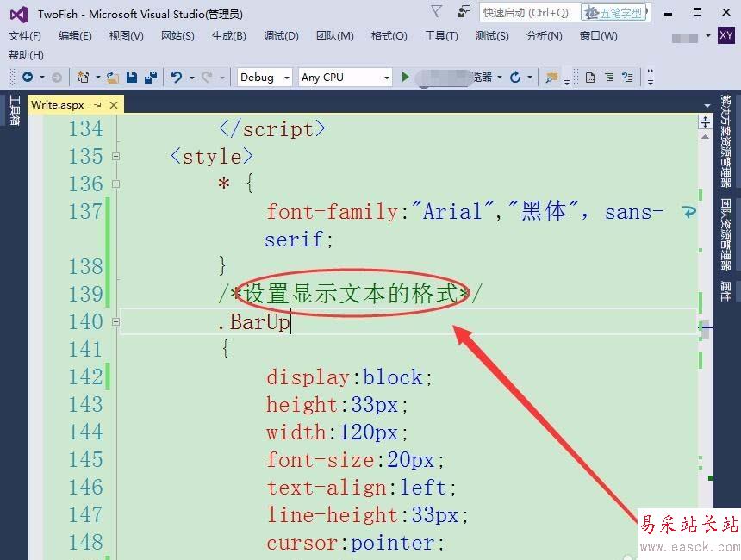Click the comment selection toolbar icon
The height and width of the screenshot is (560, 741).
627,77
